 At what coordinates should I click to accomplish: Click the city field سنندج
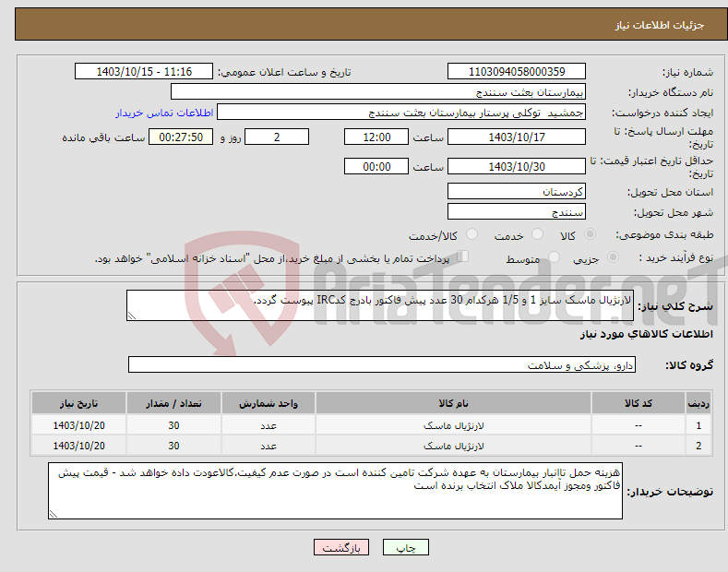[517, 211]
